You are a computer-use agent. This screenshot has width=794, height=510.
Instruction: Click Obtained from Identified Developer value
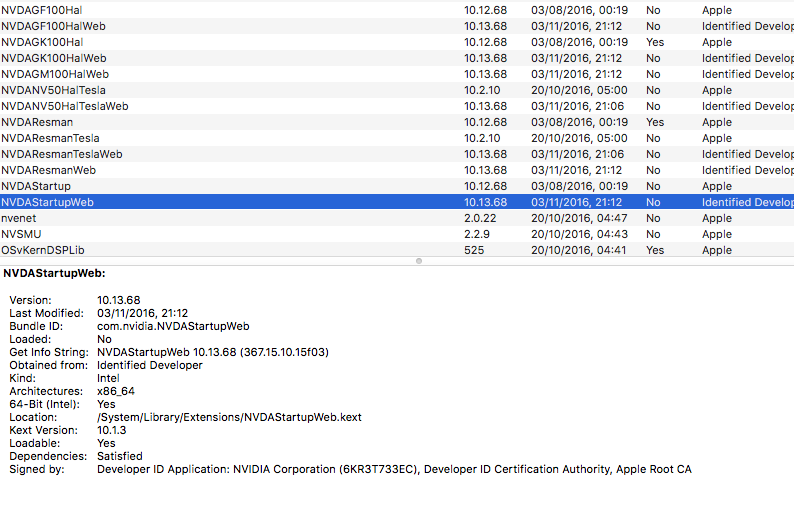click(x=150, y=365)
